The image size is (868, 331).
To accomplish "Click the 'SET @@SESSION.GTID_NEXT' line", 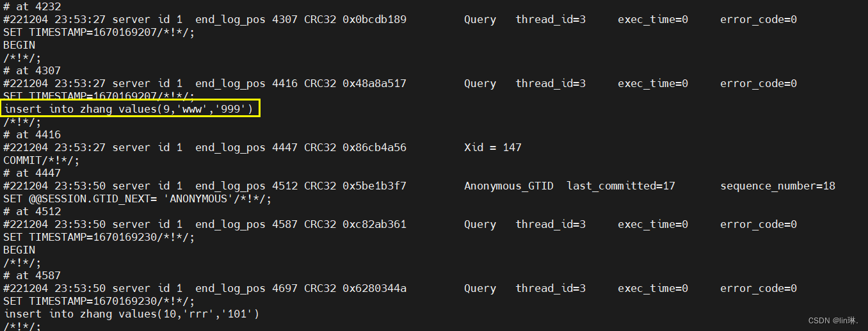I will click(x=137, y=199).
